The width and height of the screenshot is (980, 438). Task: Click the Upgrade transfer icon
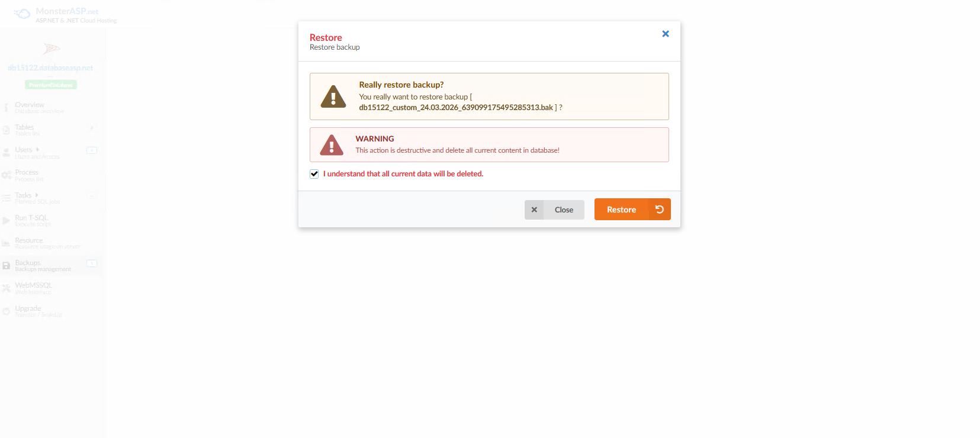coord(6,310)
